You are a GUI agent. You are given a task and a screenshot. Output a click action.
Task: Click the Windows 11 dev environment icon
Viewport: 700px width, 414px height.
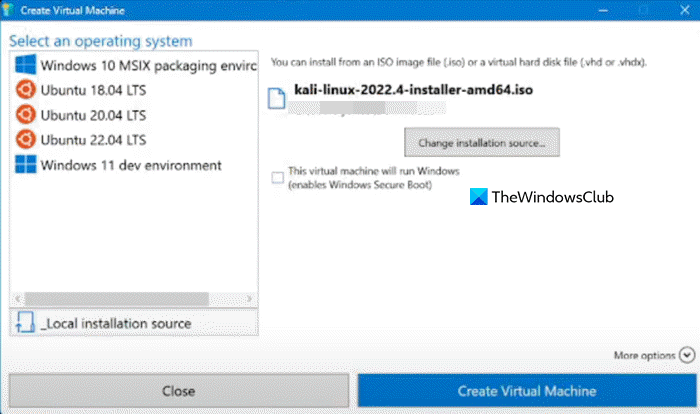tap(25, 164)
